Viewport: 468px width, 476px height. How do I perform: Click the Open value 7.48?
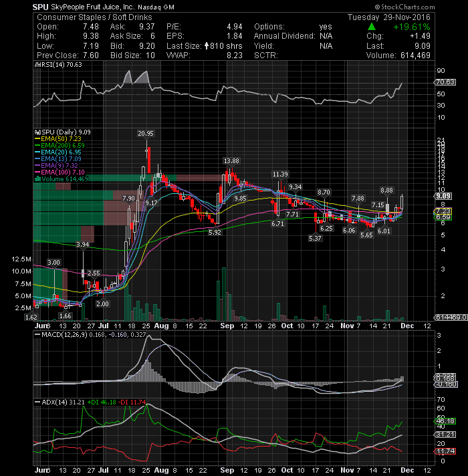click(x=91, y=27)
